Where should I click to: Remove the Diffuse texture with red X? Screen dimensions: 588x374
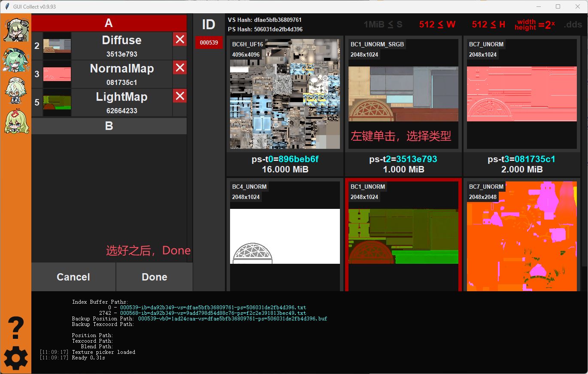click(x=180, y=39)
